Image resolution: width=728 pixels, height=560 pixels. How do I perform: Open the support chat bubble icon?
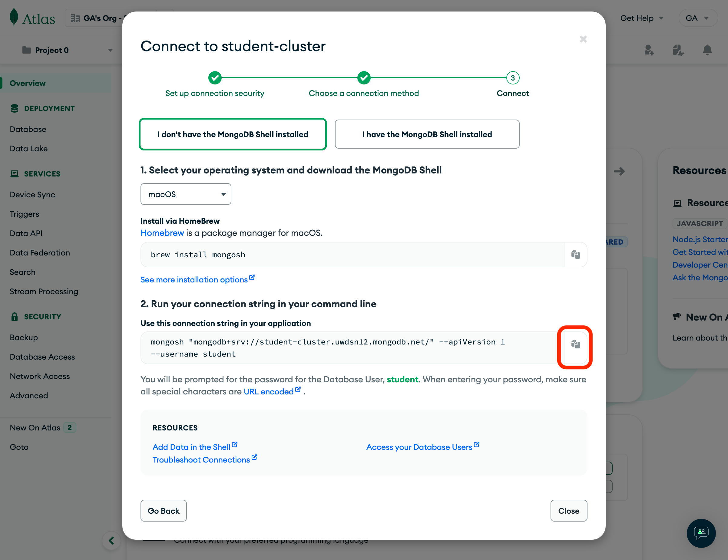click(x=701, y=533)
